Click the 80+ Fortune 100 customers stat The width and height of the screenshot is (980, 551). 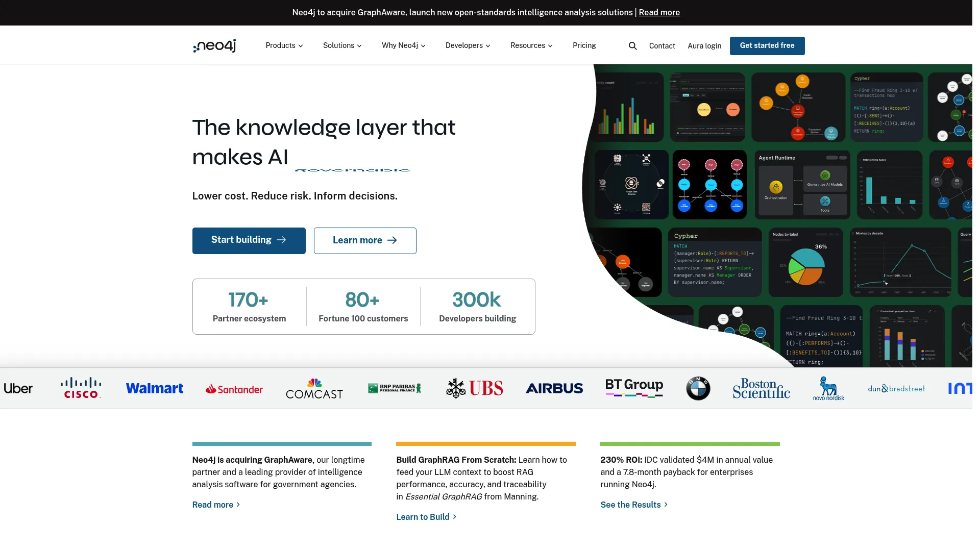point(363,307)
